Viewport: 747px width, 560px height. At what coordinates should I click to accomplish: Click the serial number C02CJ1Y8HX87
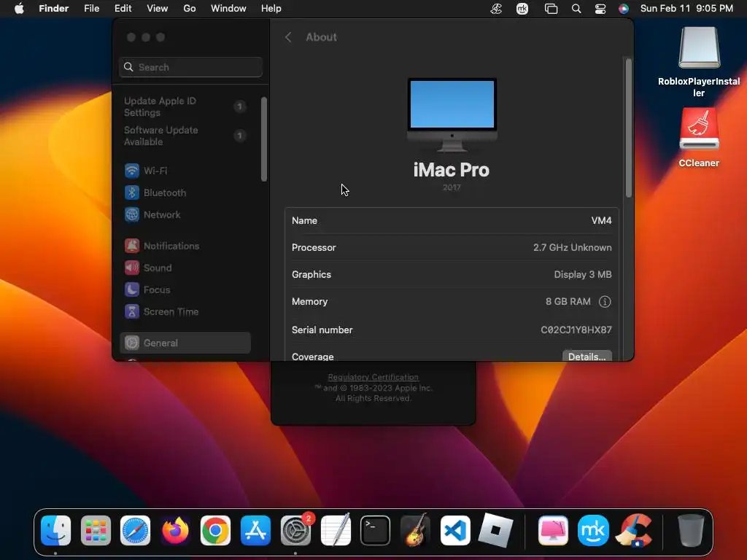coord(576,330)
